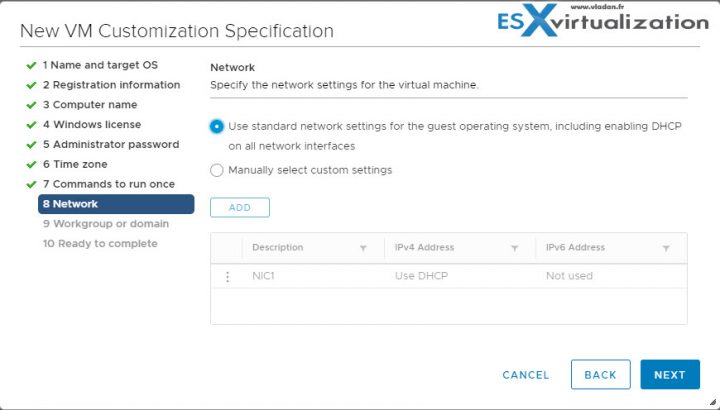
Task: Click CANCEL to close the wizard
Action: tap(526, 375)
